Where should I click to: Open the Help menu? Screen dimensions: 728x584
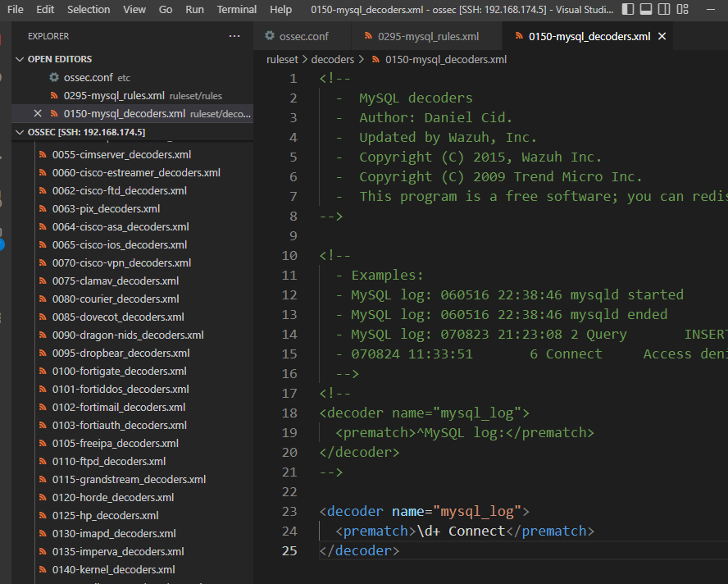281,9
